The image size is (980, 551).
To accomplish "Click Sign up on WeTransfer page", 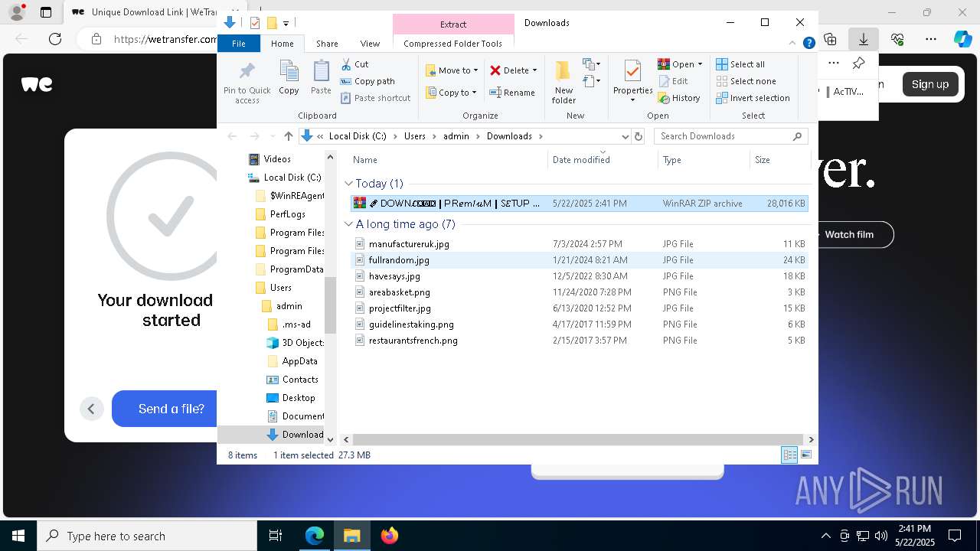I will pyautogui.click(x=929, y=84).
